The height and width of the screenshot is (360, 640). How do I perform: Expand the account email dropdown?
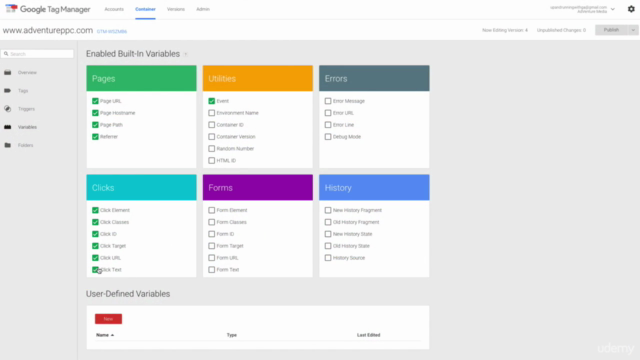pos(613,9)
